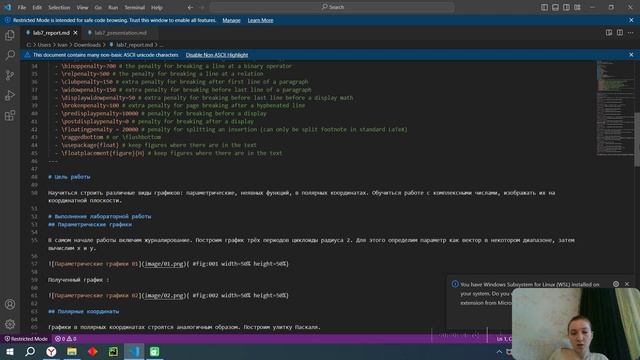Close the unicode characters warning banner
Image resolution: width=640 pixels, height=360 pixels.
[x=631, y=55]
